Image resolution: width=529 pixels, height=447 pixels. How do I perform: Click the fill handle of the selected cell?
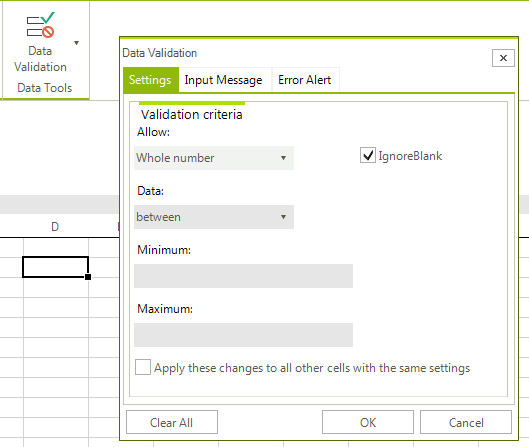point(88,277)
